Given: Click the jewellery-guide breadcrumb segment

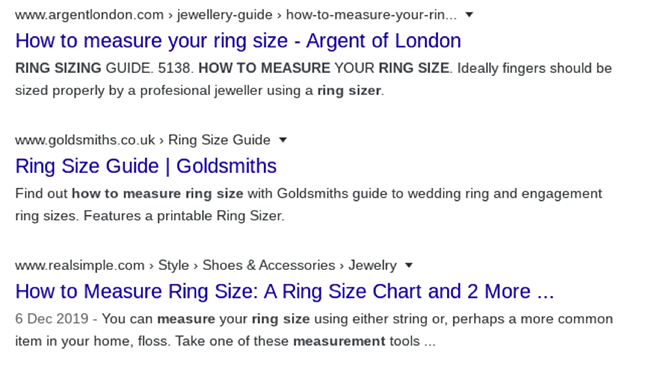Looking at the screenshot, I should pyautogui.click(x=225, y=15).
